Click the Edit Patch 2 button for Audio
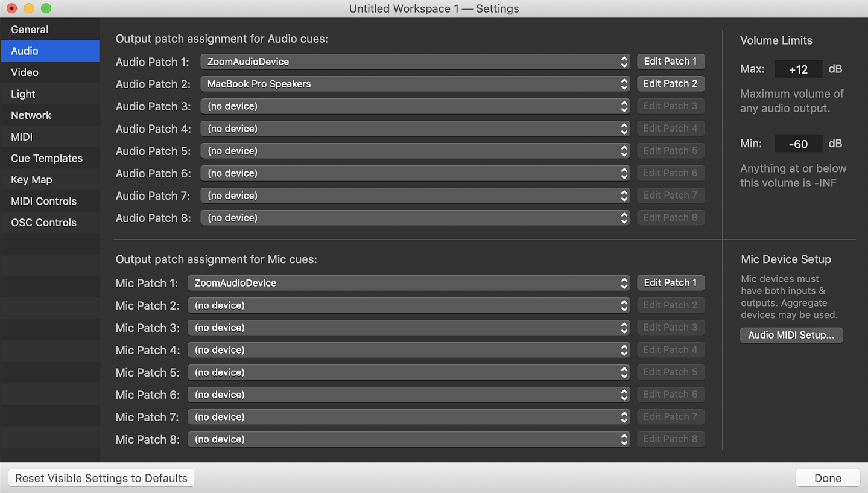 pyautogui.click(x=670, y=84)
